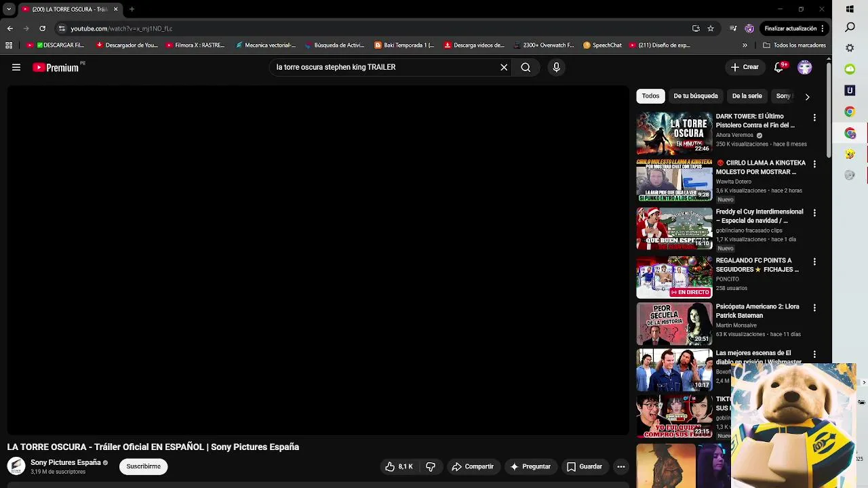Open more actions ellipsis under video

point(620,466)
